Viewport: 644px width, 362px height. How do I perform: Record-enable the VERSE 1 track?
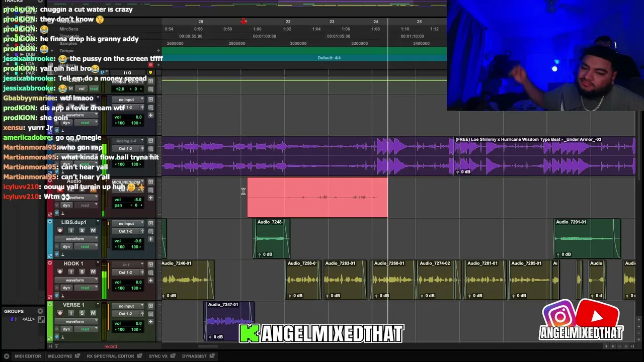coord(60,313)
